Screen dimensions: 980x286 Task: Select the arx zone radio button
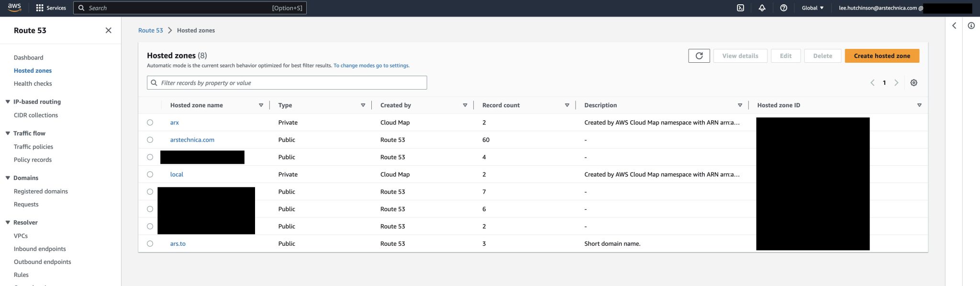coord(150,123)
